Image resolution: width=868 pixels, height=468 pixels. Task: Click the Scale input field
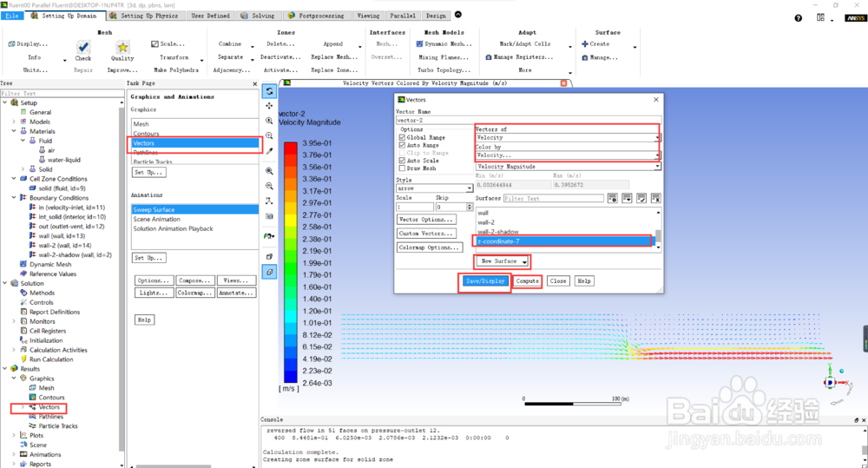[x=415, y=207]
